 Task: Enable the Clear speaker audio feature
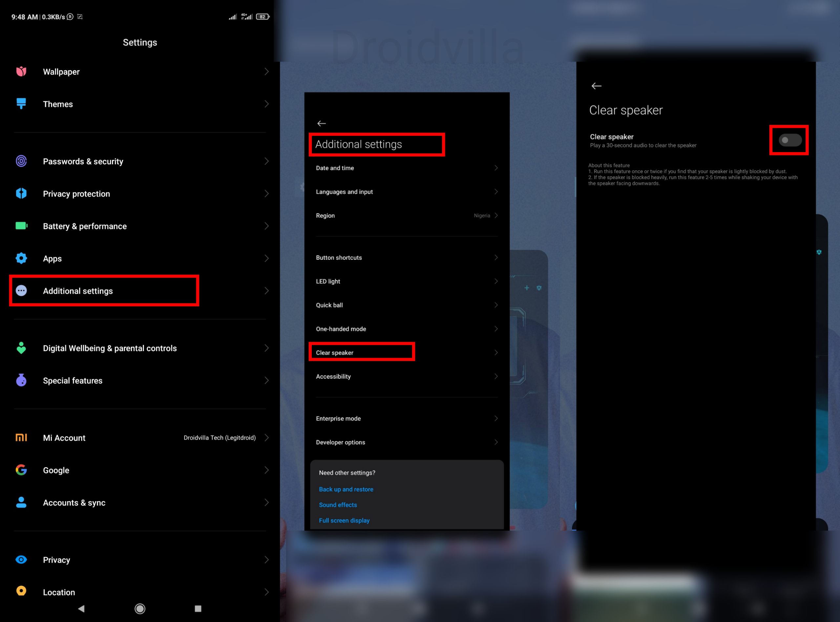coord(790,140)
